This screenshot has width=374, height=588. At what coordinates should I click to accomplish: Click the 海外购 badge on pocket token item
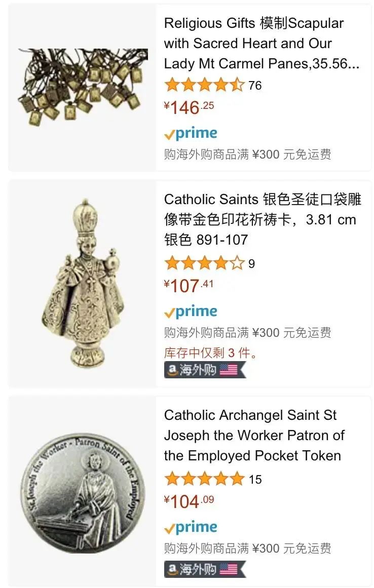coord(205,569)
